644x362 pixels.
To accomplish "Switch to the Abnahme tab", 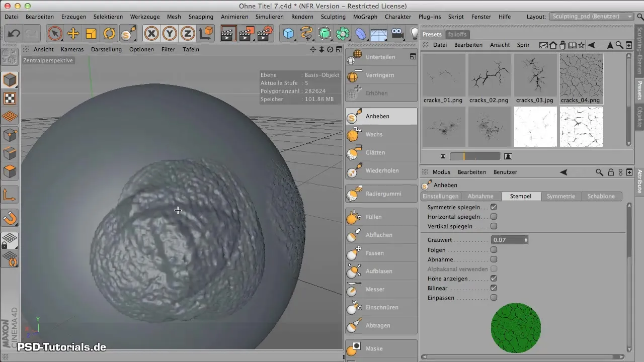I will 480,196.
